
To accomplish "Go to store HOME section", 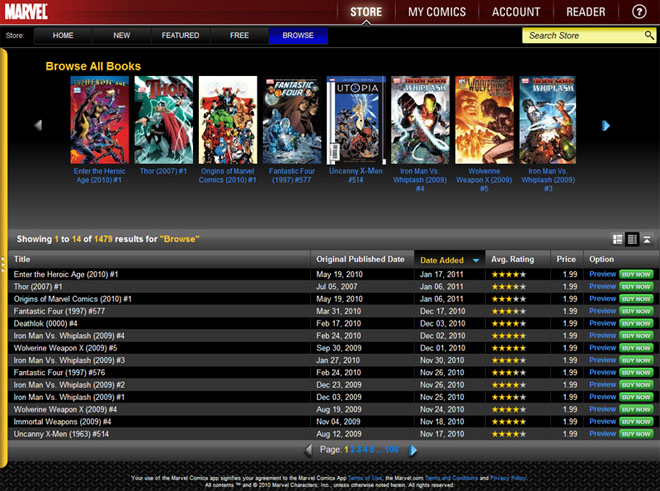I will (x=63, y=35).
